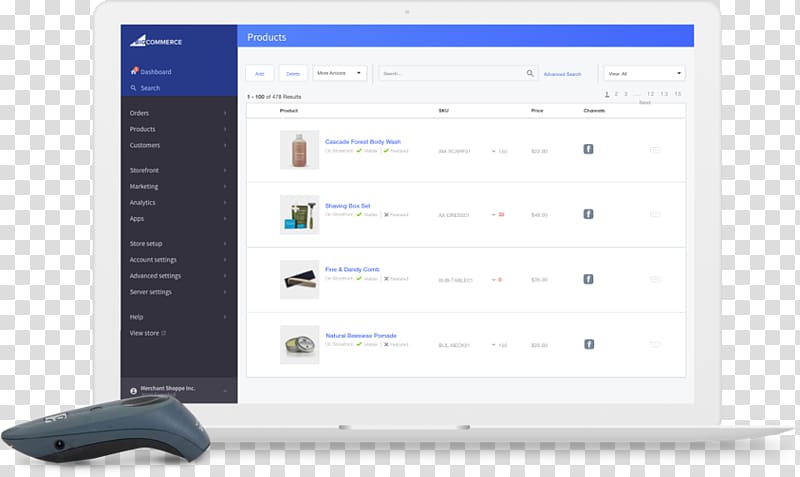Go to results page 3
The width and height of the screenshot is (800, 477).
626,94
